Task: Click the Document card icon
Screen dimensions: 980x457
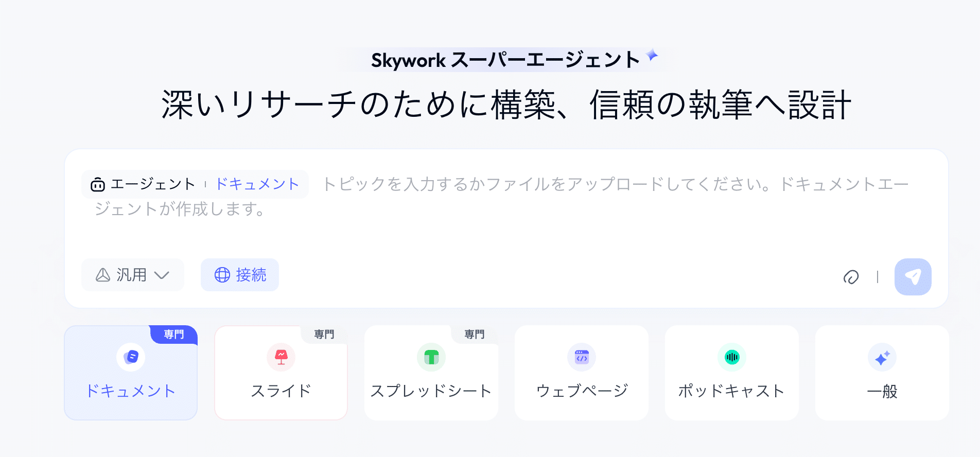Action: pos(131,357)
